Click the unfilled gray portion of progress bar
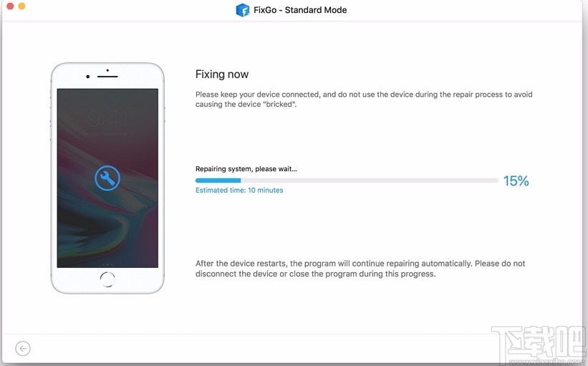 [x=370, y=180]
